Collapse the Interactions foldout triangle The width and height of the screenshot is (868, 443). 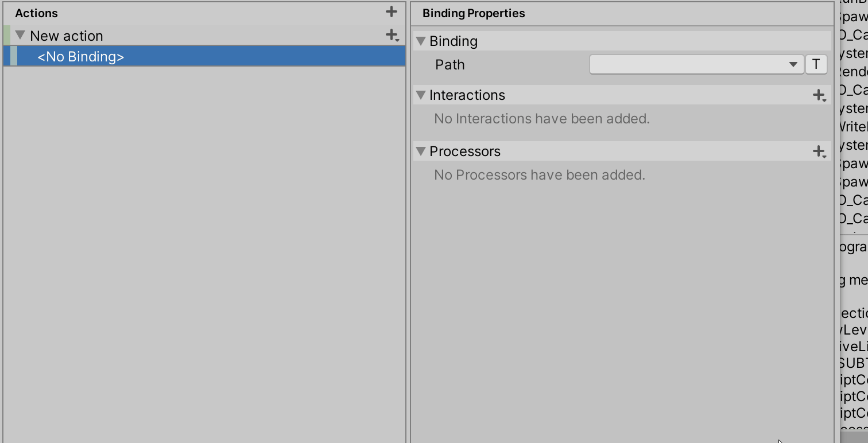click(421, 95)
